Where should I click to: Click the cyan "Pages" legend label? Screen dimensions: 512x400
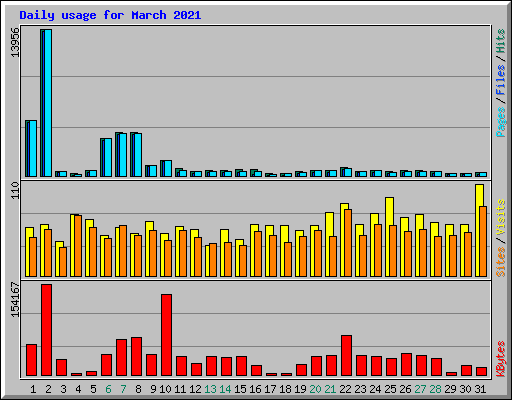[501, 122]
